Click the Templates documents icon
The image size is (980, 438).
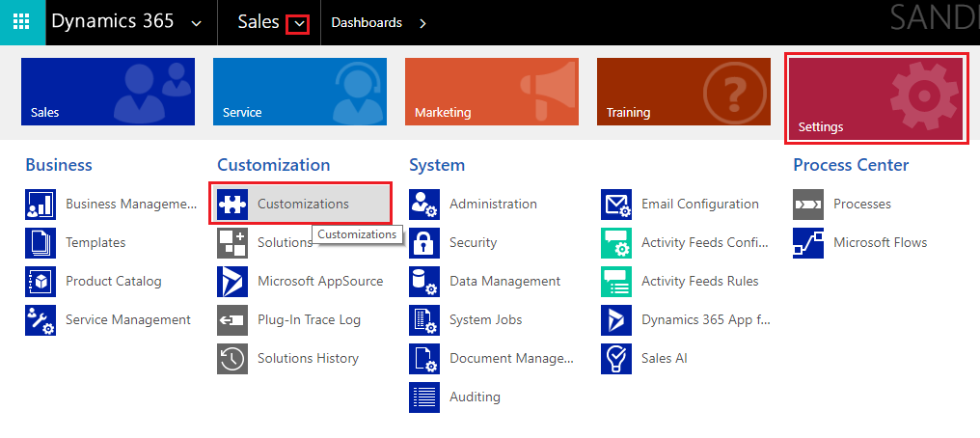point(41,243)
